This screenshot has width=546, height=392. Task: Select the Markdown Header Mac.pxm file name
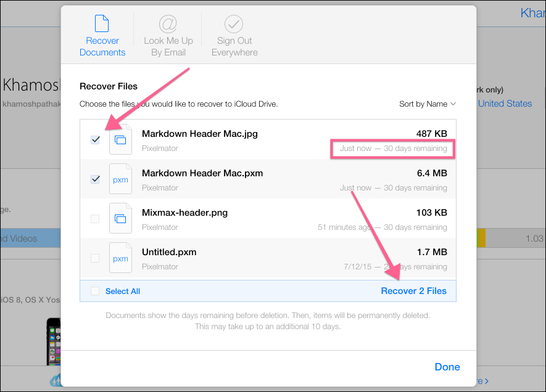202,173
